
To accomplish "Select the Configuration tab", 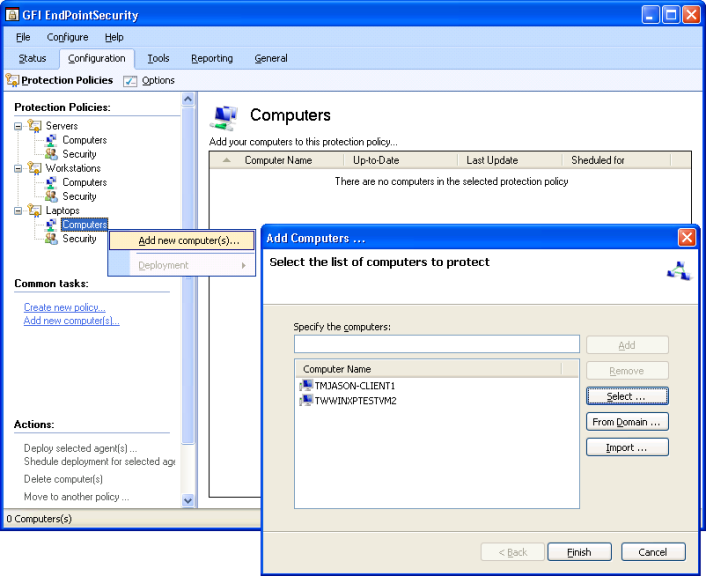I will [96, 59].
